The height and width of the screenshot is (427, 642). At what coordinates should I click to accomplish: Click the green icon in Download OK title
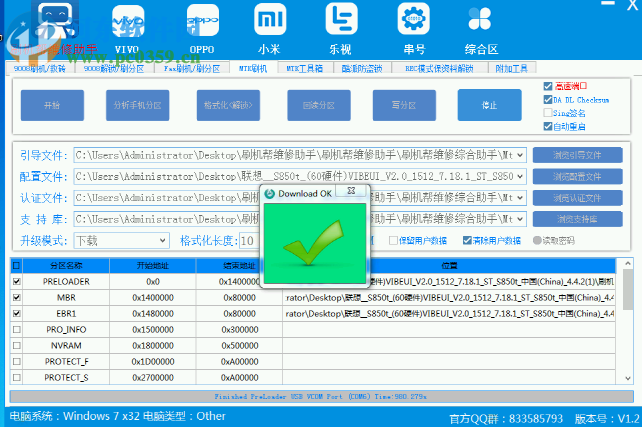coord(269,193)
